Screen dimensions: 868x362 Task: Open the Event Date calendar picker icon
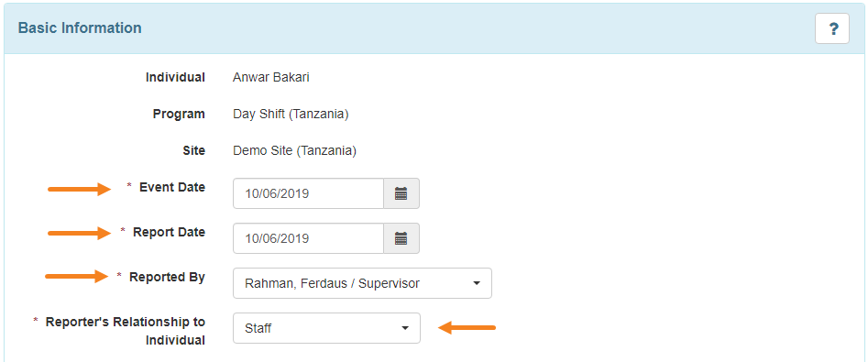point(401,193)
